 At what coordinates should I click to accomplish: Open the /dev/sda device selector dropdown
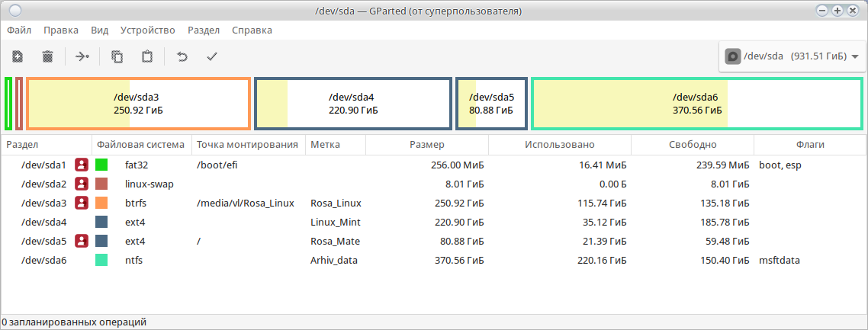tap(792, 56)
